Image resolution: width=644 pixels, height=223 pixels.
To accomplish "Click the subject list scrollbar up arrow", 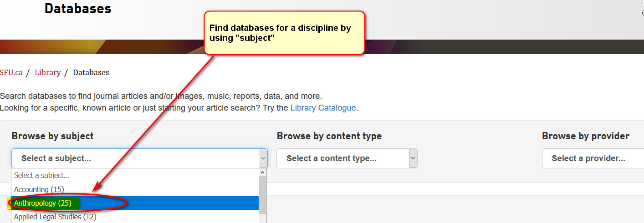I will click(262, 173).
